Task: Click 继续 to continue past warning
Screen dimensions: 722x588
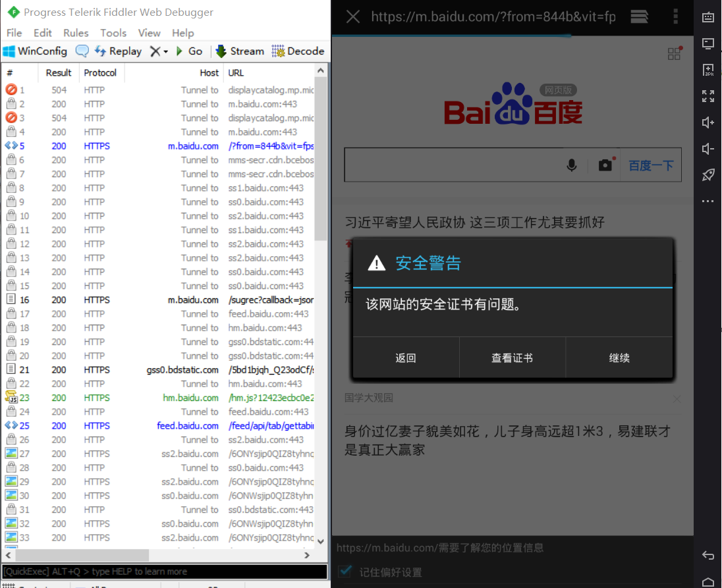Action: 619,358
